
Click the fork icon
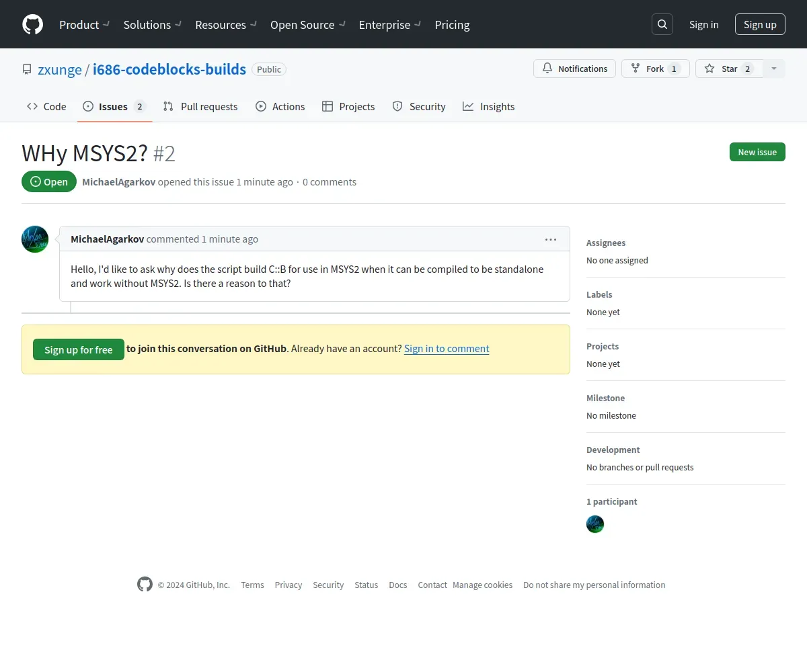coord(636,69)
